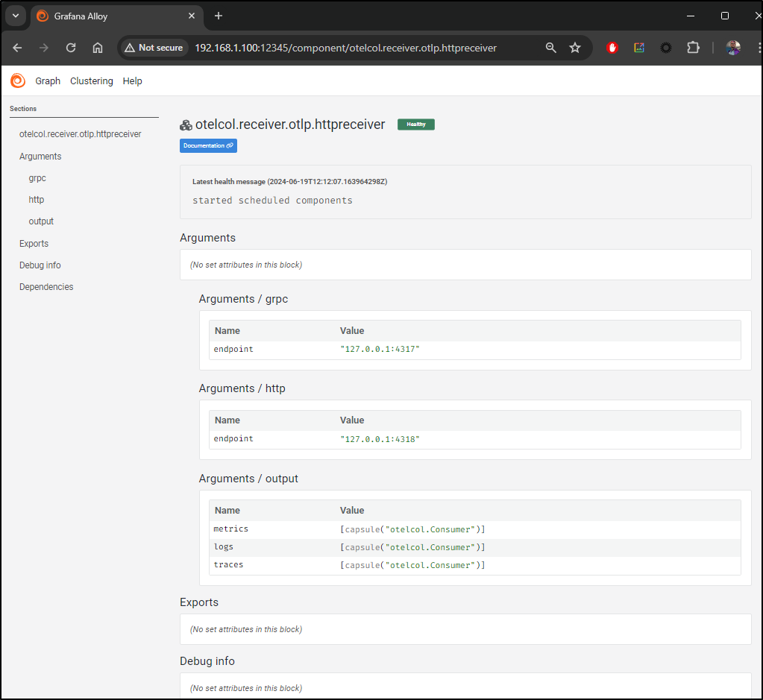This screenshot has width=763, height=700.
Task: Go back with the browser back arrow
Action: 17,48
